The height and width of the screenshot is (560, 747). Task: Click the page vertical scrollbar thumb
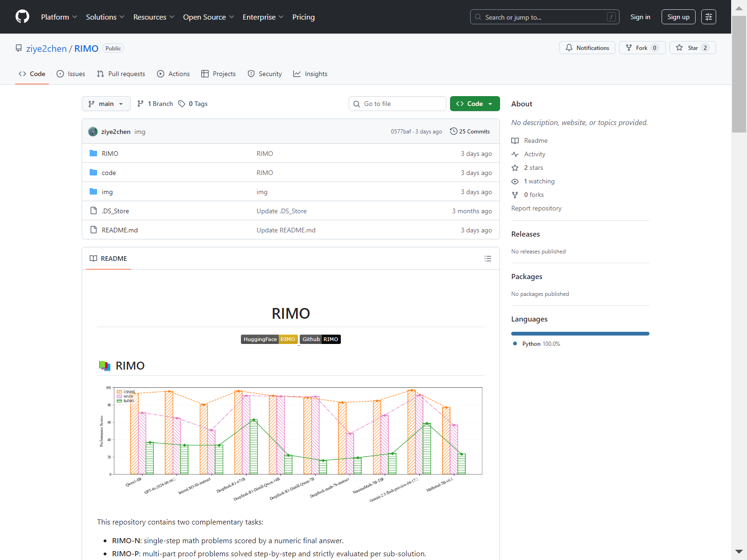tap(739, 75)
